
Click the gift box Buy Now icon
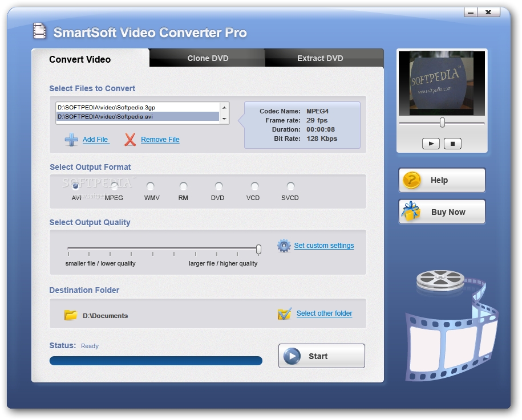[411, 211]
